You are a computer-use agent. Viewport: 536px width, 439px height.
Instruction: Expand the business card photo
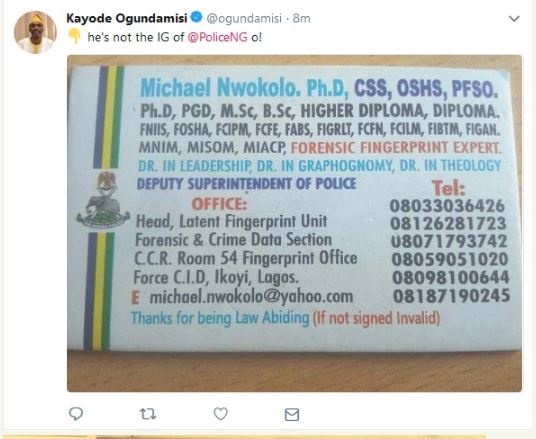tap(294, 223)
